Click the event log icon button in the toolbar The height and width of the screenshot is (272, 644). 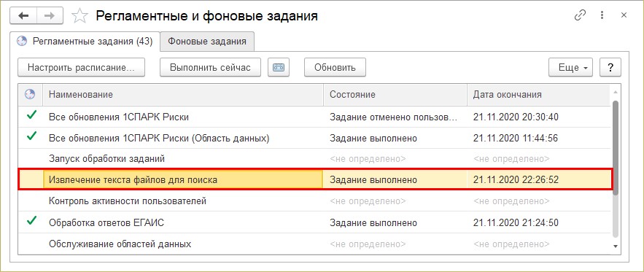coord(279,67)
